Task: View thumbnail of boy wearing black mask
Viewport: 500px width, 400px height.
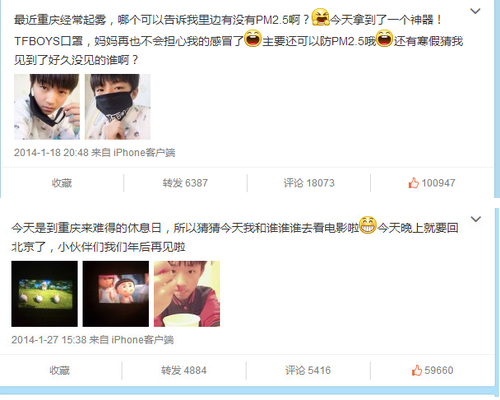Action: 117,107
